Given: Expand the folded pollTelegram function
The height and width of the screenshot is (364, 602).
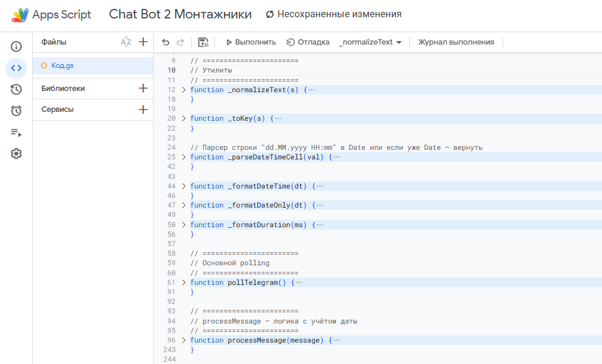Looking at the screenshot, I should pyautogui.click(x=183, y=283).
